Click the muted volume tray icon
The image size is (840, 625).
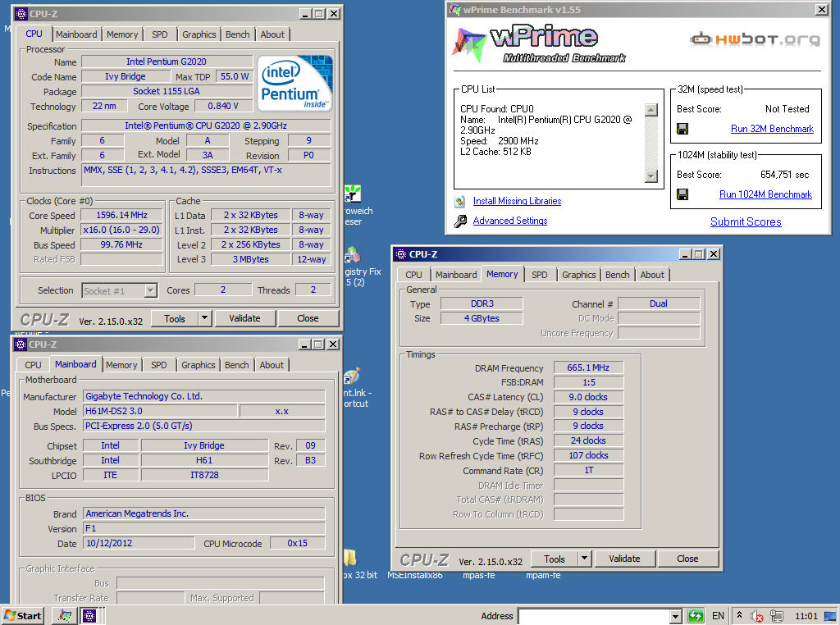(756, 616)
